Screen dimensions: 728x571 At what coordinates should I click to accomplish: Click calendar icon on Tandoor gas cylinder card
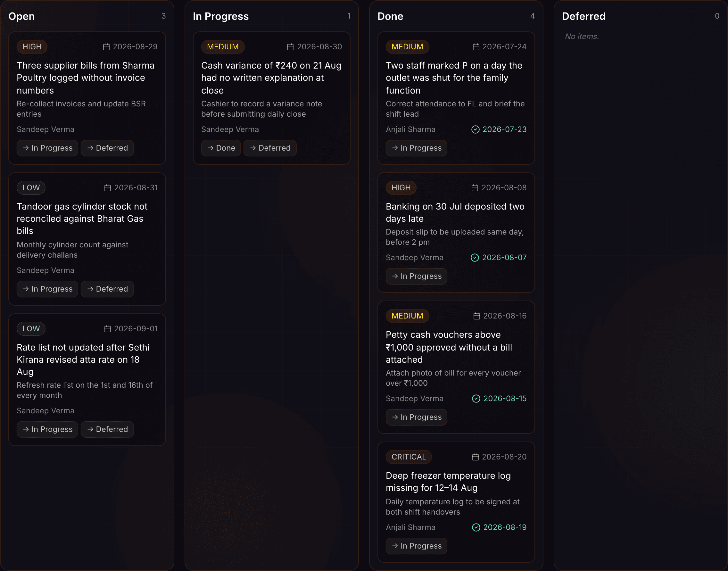pos(108,188)
